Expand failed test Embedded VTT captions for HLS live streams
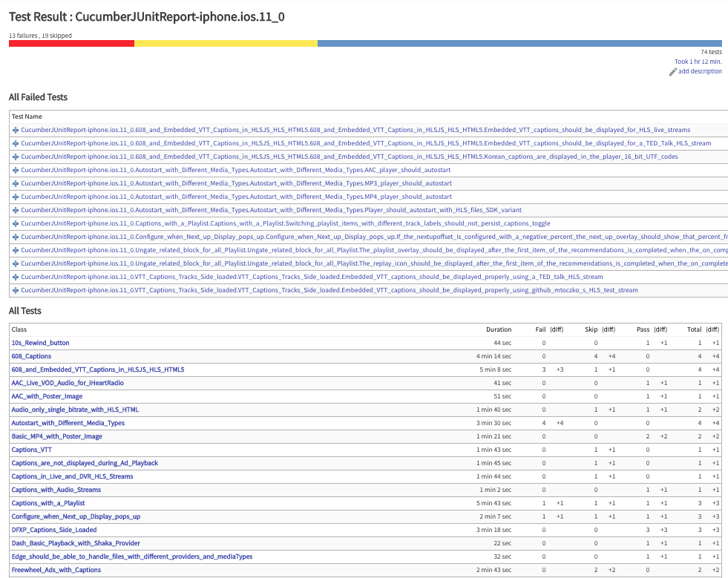The width and height of the screenshot is (728, 578). [16, 131]
